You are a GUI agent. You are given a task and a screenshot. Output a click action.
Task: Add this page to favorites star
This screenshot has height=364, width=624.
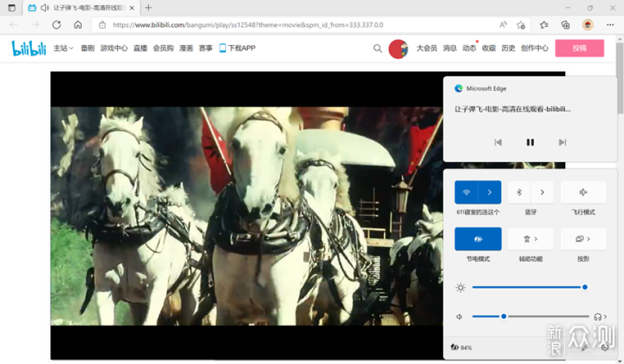coord(521,25)
